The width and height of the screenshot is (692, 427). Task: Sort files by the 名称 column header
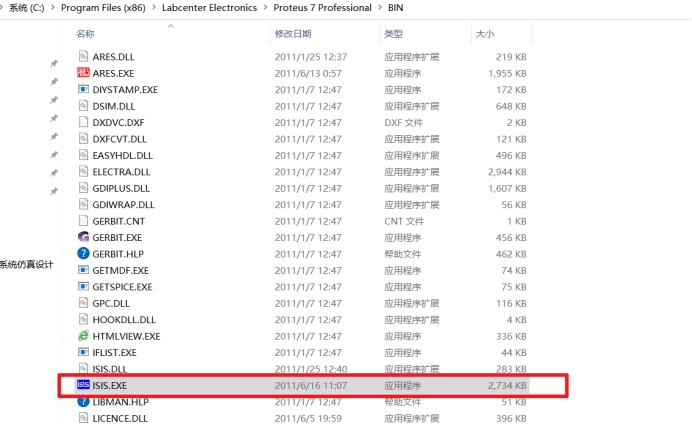click(85, 34)
